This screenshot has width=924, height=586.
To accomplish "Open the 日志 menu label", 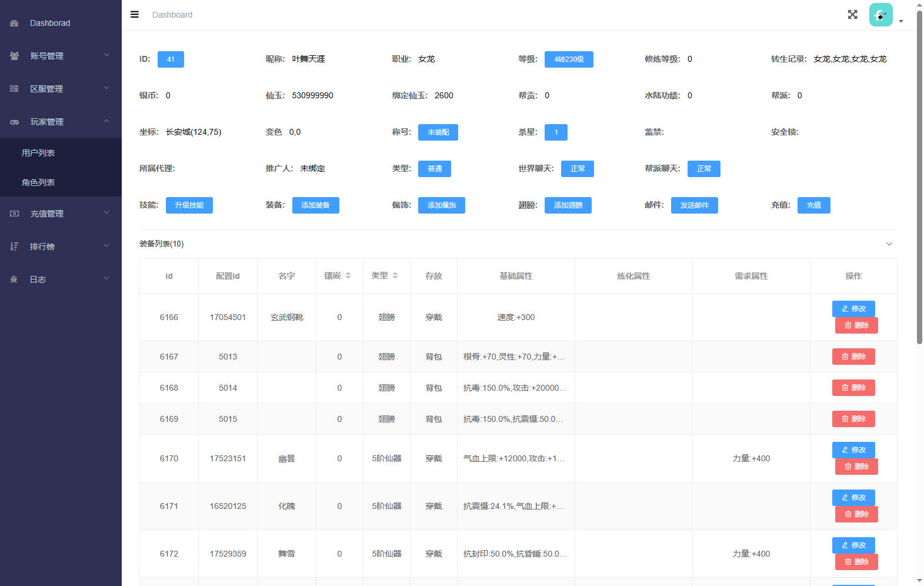I will pyautogui.click(x=38, y=279).
